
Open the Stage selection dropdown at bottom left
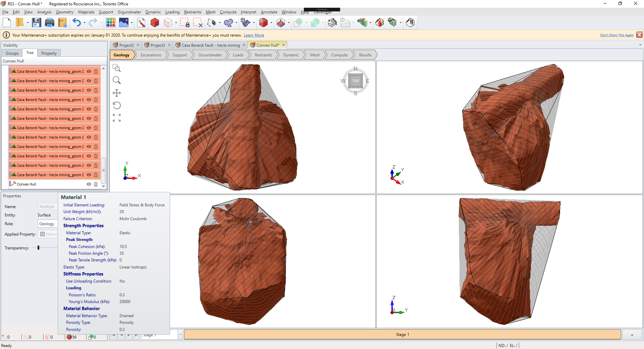point(180,335)
